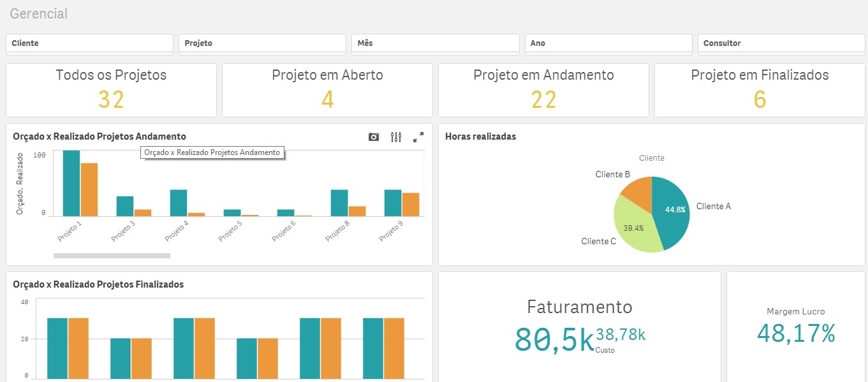Take a snapshot with the camera icon
Screen dimensions: 868x382
[374, 137]
